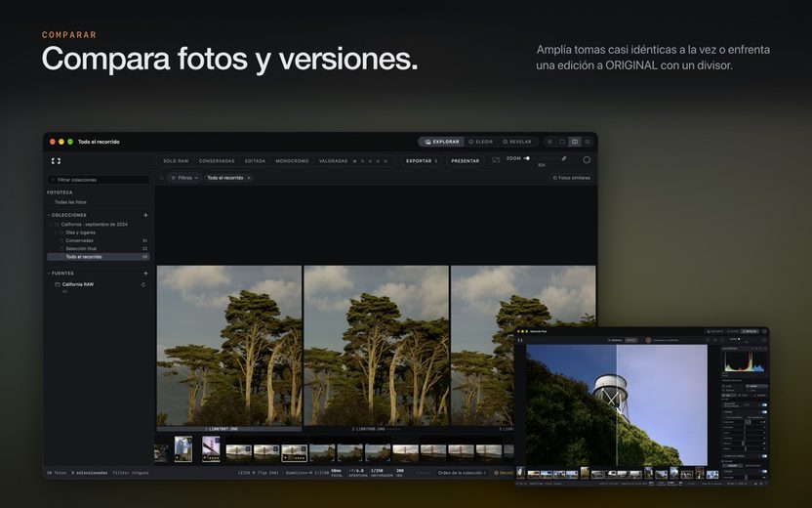This screenshot has width=812, height=508.
Task: Click the circle icon at toolbar right end
Action: click(x=587, y=160)
